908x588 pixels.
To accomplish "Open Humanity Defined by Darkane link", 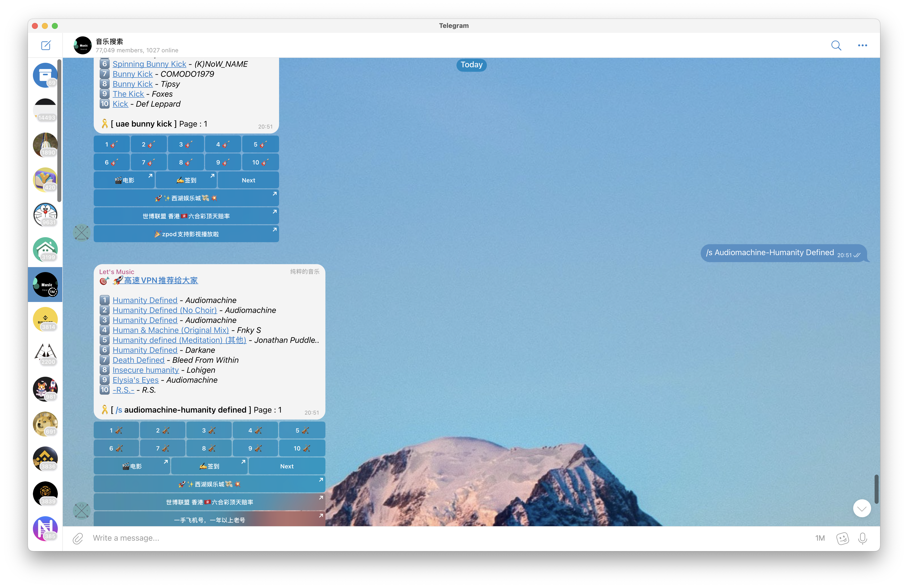I will (145, 350).
